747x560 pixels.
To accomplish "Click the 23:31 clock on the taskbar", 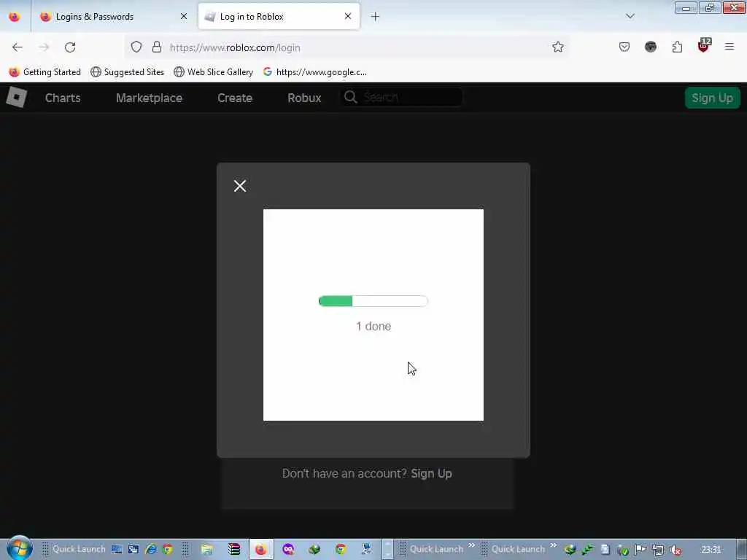I will pyautogui.click(x=711, y=550).
